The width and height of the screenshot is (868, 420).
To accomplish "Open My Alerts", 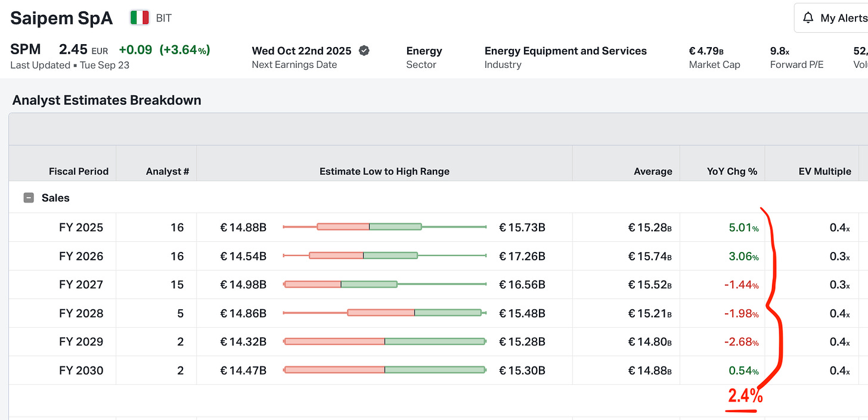I will tap(843, 18).
